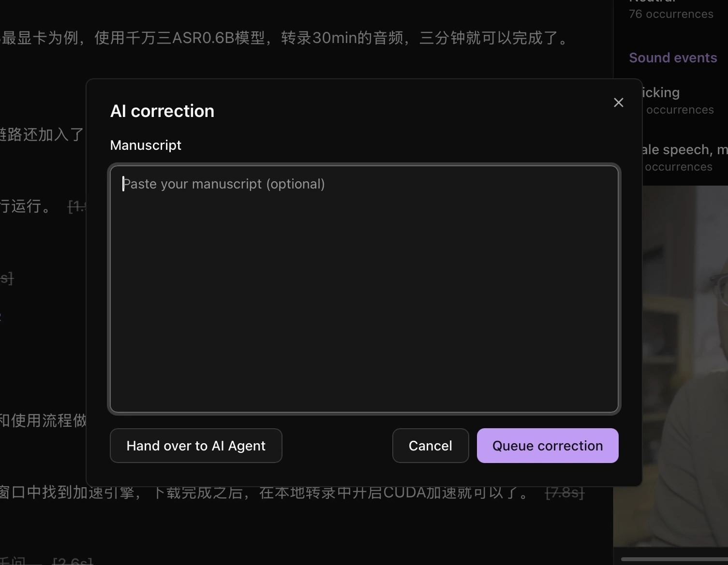Select the 'ale speech' sound event
The height and width of the screenshot is (565, 728).
pos(684,157)
